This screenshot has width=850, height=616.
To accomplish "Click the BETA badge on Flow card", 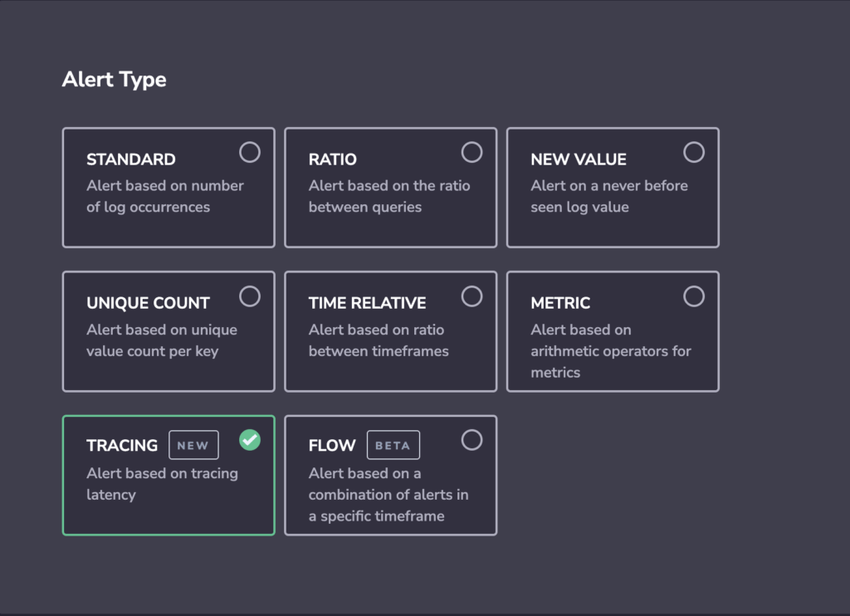I will point(393,445).
